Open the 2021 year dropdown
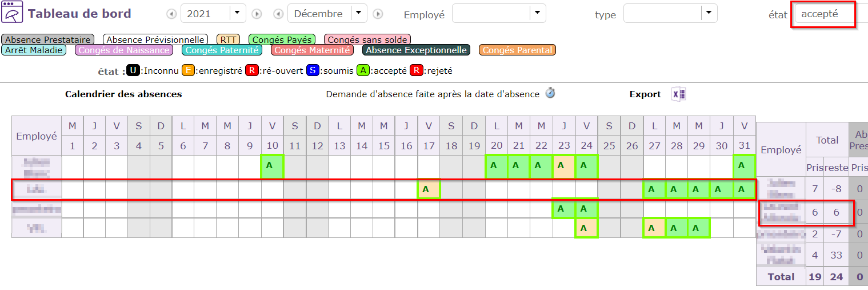The image size is (868, 290). pos(238,13)
